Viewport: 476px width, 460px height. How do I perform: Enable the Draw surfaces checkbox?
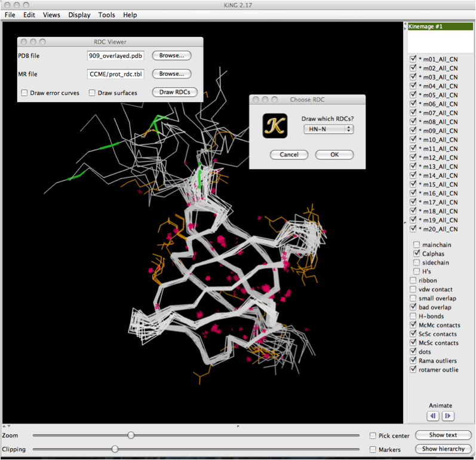(93, 93)
